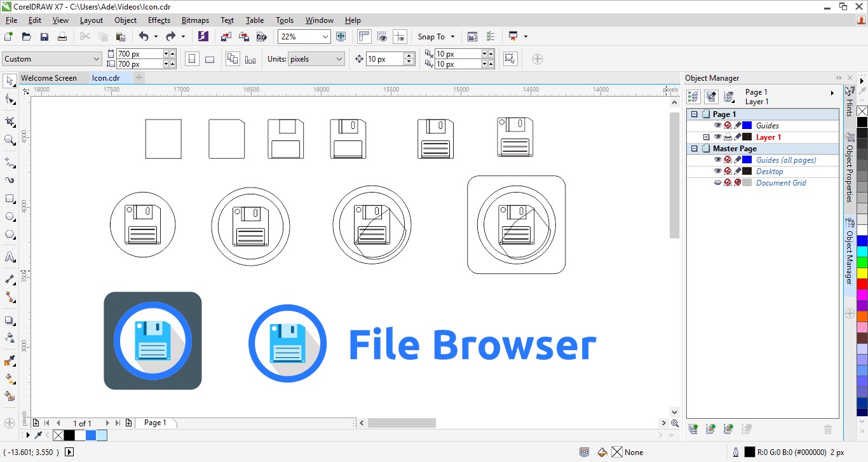The height and width of the screenshot is (462, 868).
Task: Activate the Transparency tool
Action: 10,338
